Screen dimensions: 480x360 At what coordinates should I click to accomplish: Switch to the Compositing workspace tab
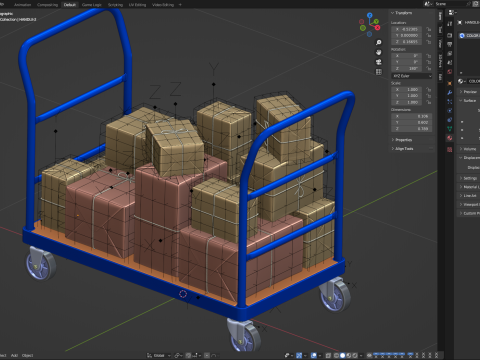47,5
